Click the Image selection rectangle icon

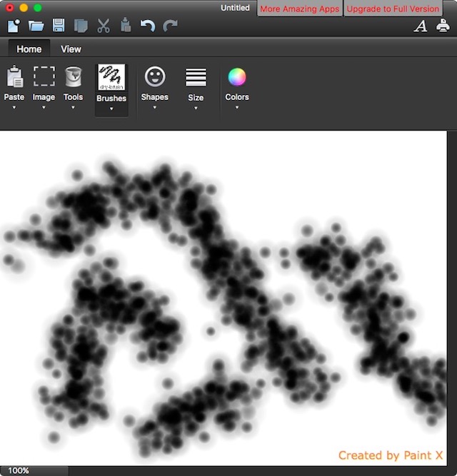coord(44,76)
